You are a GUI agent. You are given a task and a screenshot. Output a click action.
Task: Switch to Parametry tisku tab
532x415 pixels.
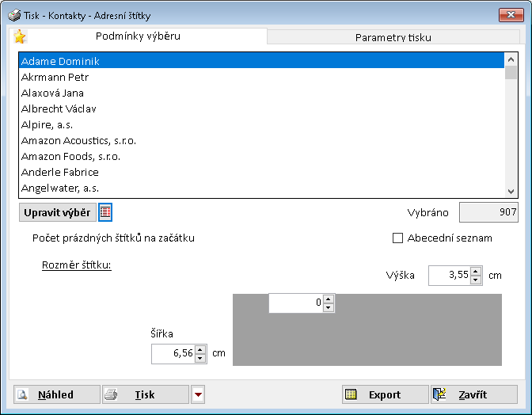(393, 37)
